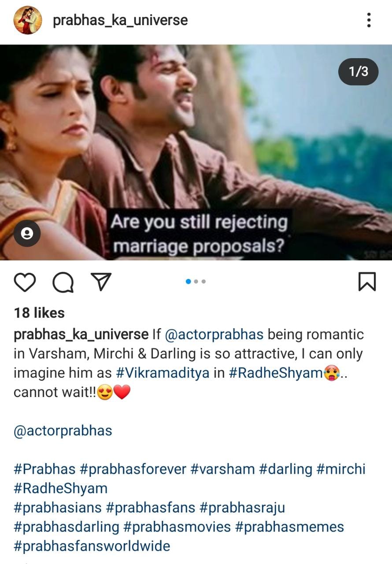
Task: Tap the standalone @actorprabhas mention line
Action: 63,430
